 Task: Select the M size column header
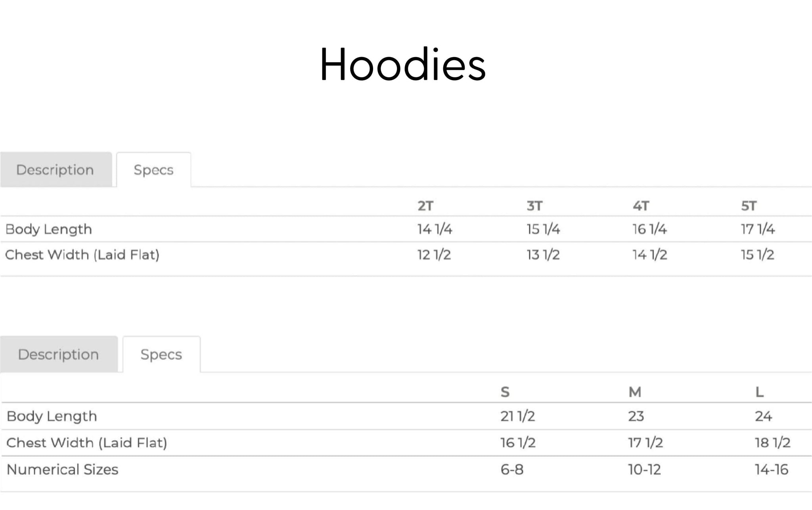635,392
